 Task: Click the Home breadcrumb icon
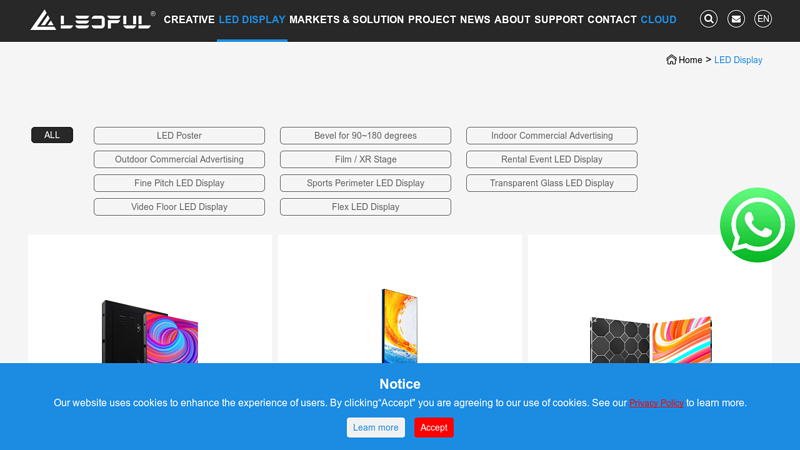click(x=671, y=60)
